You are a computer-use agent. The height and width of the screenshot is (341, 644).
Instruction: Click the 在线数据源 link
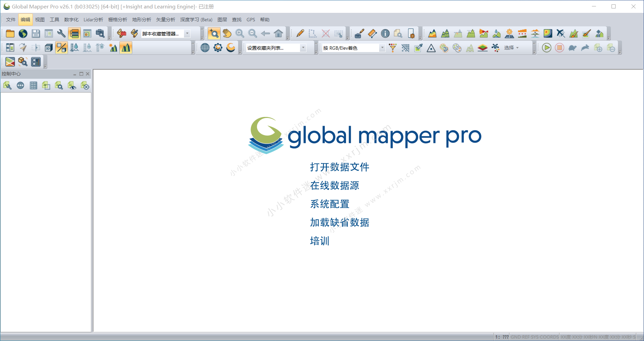[x=335, y=186]
